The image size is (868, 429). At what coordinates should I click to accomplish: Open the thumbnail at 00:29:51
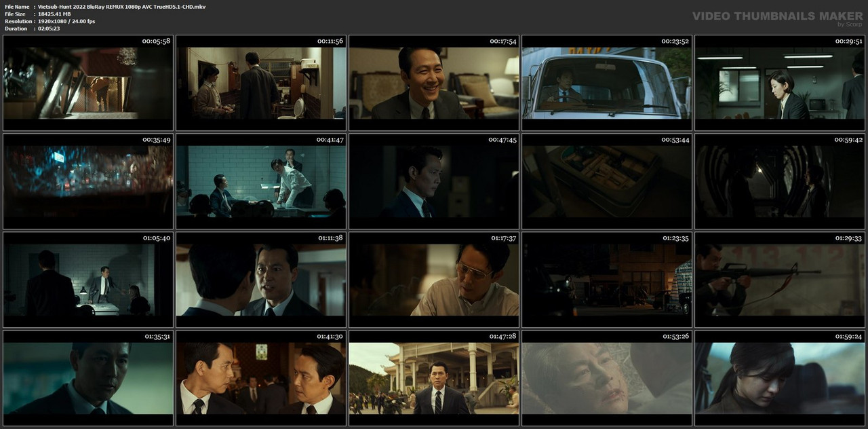[x=780, y=83]
